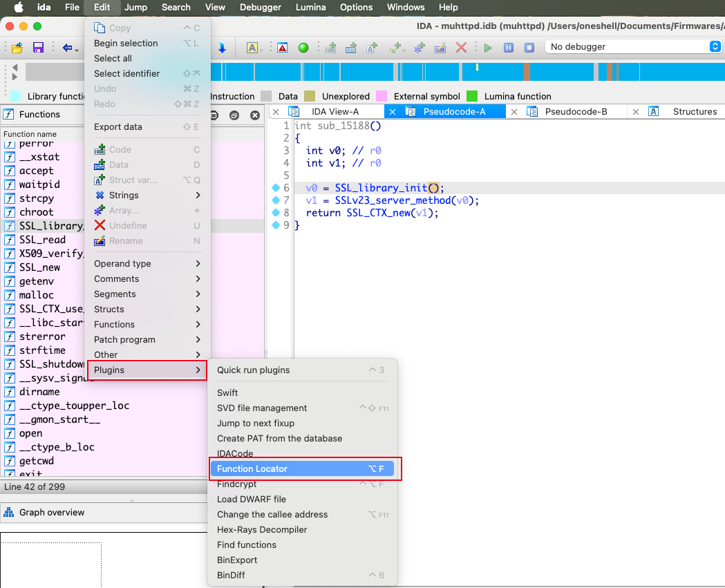Image resolution: width=725 pixels, height=588 pixels.
Task: Expand the Structs submenu
Action: [147, 309]
